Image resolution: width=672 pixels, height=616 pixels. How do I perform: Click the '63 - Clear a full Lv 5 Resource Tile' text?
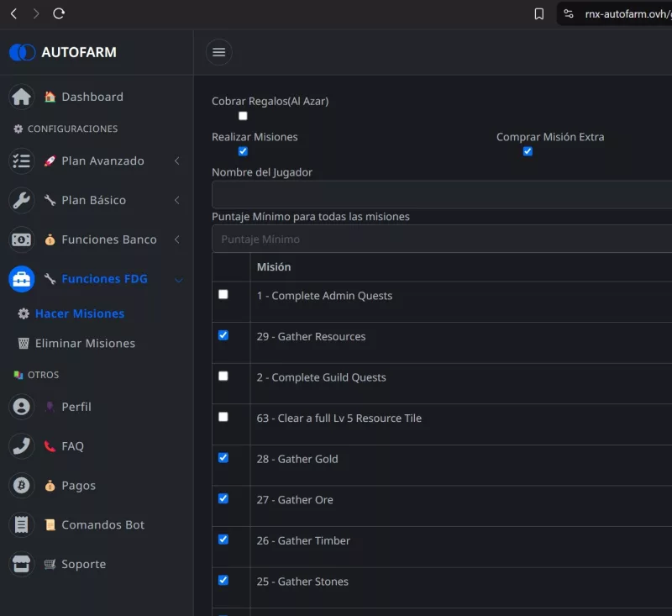[339, 419]
